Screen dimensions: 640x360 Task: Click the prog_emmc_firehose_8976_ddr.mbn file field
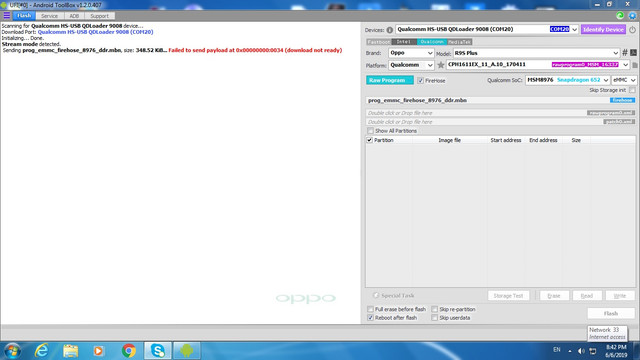click(500, 100)
